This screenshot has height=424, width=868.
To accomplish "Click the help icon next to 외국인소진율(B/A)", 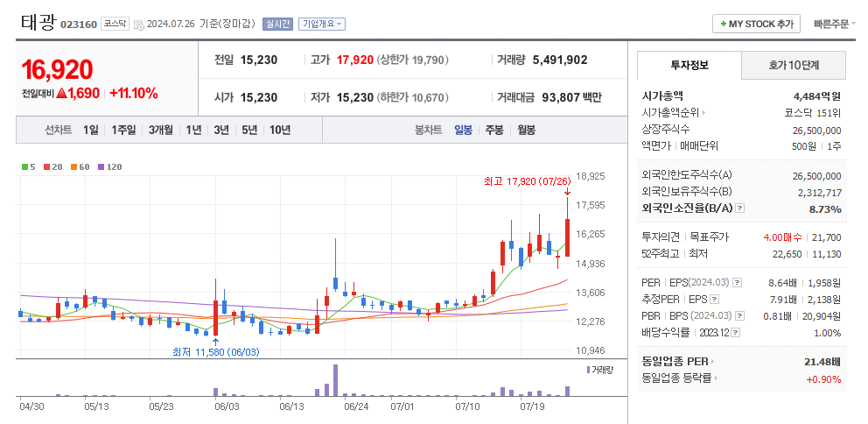I will click(x=740, y=209).
